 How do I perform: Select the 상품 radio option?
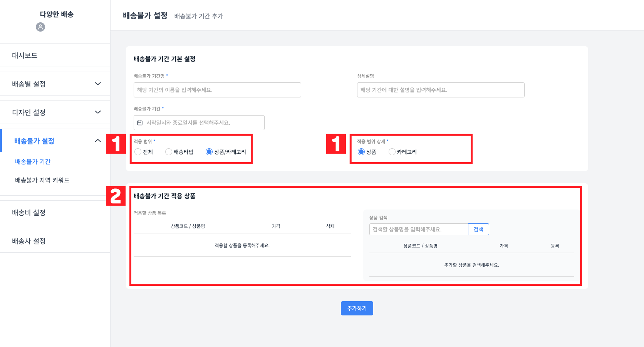(x=361, y=152)
